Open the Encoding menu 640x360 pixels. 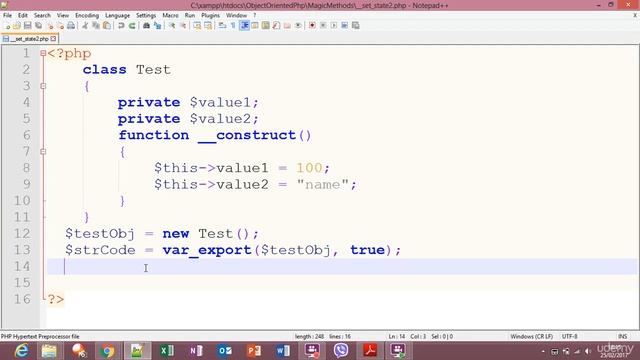point(87,16)
